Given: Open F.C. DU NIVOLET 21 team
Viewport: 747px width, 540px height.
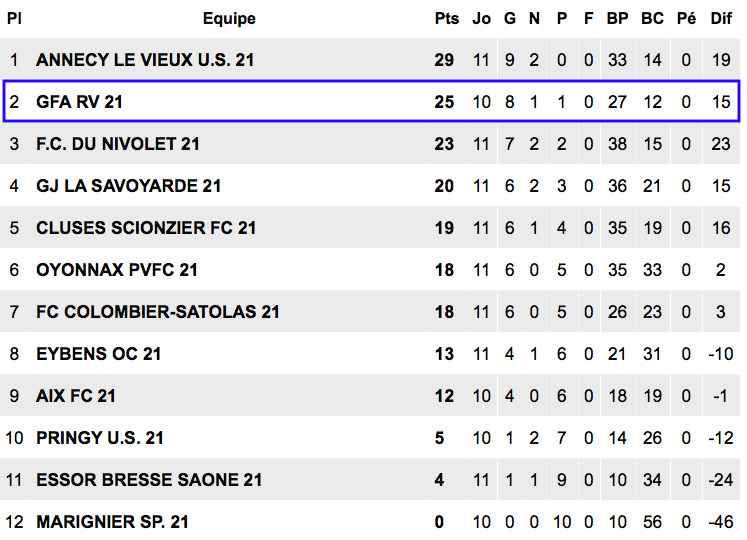Looking at the screenshot, I should 118,144.
